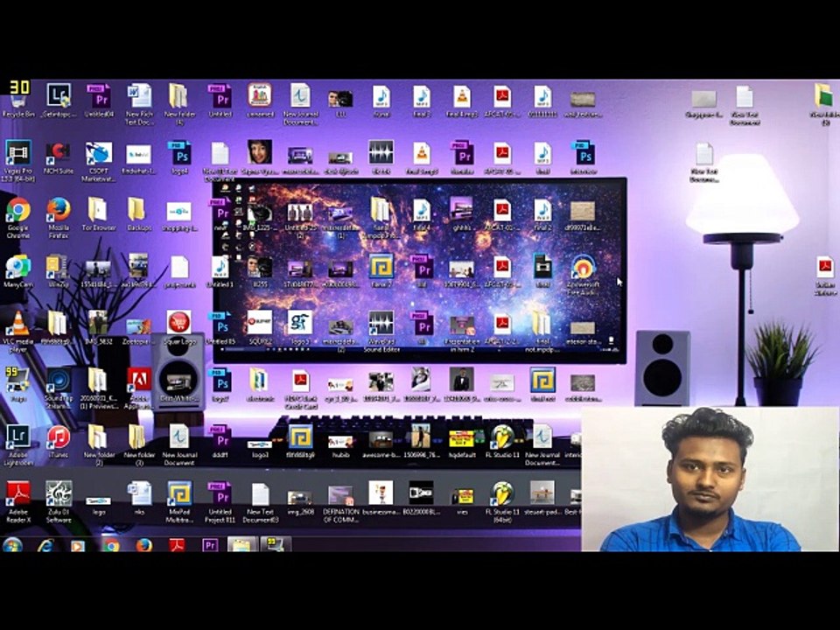Select the logo7 Photoshop file
The image size is (840, 630).
(220, 385)
